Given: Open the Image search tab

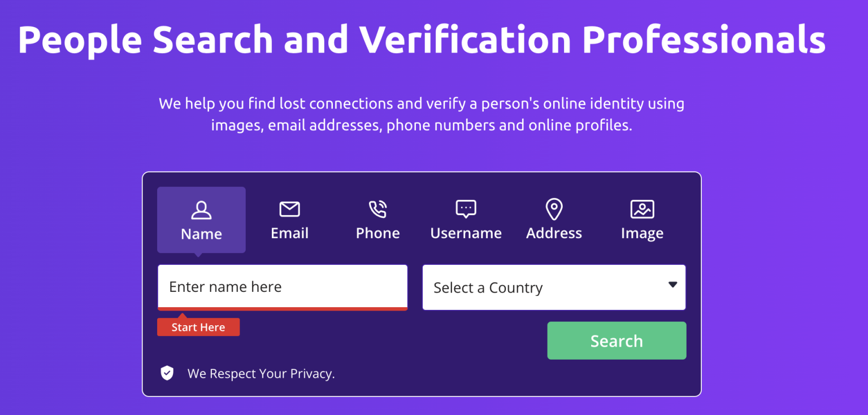Looking at the screenshot, I should pos(642,220).
